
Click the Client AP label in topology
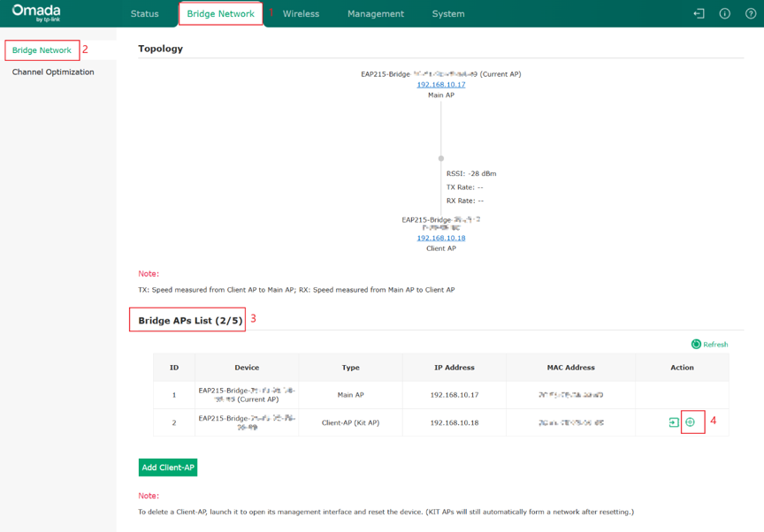(x=441, y=248)
